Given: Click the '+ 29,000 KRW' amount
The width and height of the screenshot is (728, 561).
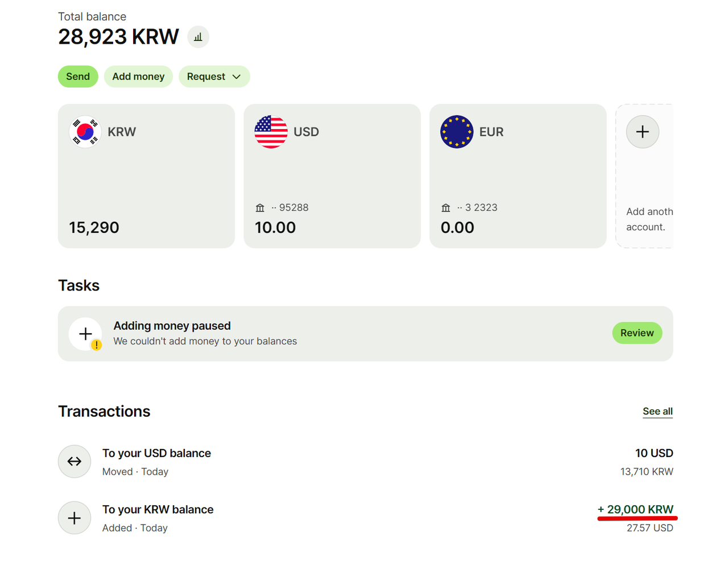Looking at the screenshot, I should (x=635, y=509).
